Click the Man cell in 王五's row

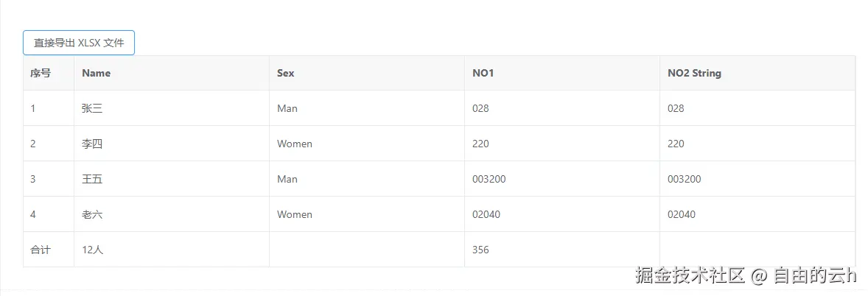pos(287,179)
